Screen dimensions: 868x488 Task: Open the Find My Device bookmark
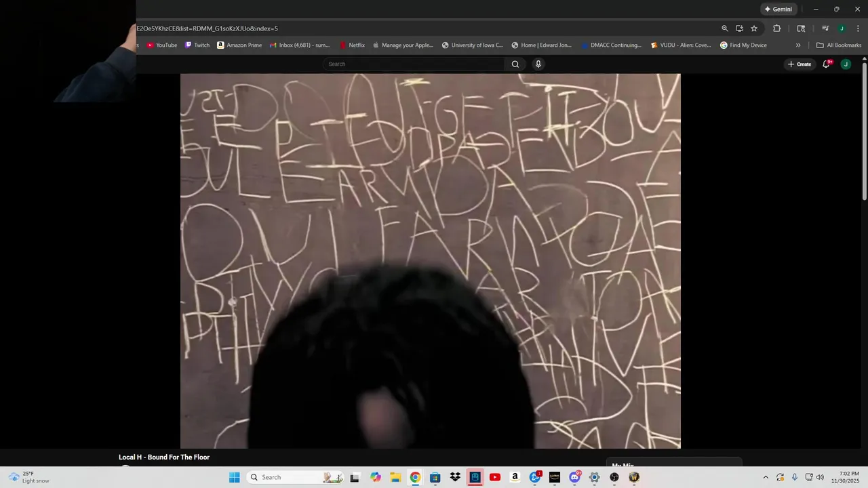point(743,45)
